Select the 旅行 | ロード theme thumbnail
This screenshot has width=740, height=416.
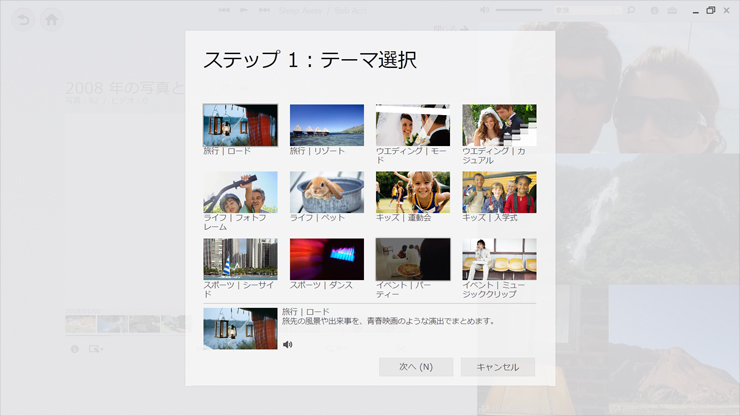pyautogui.click(x=240, y=125)
